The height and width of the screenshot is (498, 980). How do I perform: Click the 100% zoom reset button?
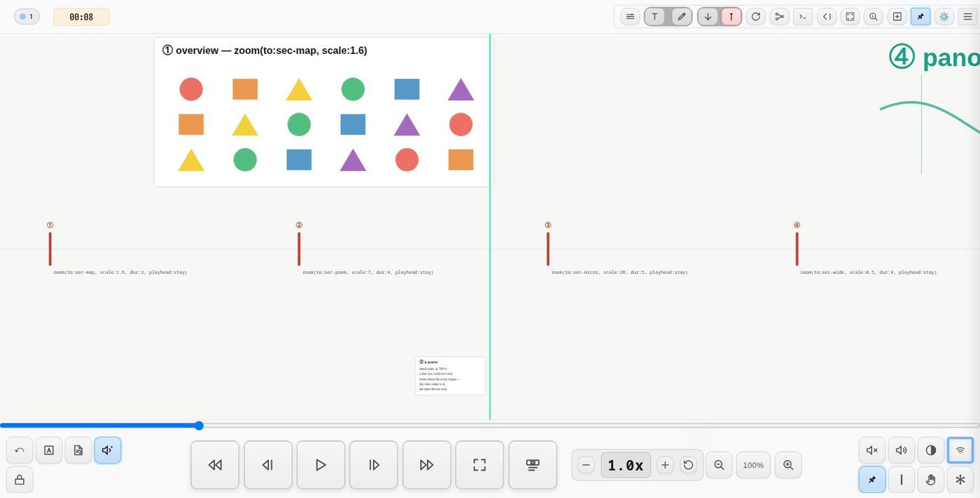pos(753,465)
